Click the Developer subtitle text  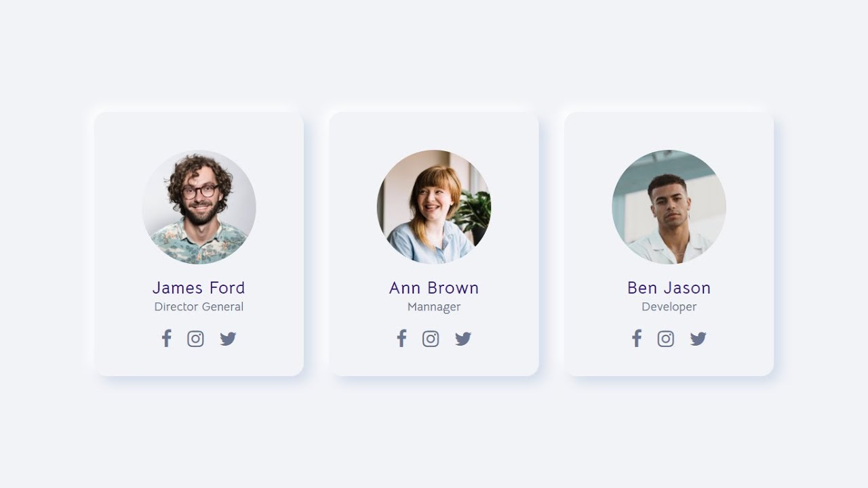pos(669,307)
